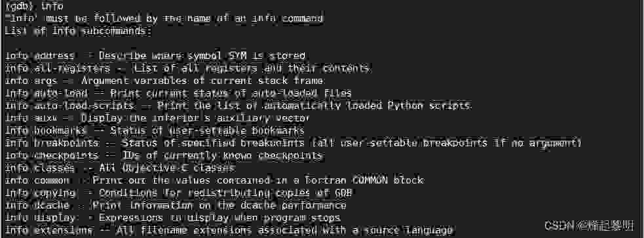
Task: Click 'List of info subcommands:' heading
Action: 78,31
